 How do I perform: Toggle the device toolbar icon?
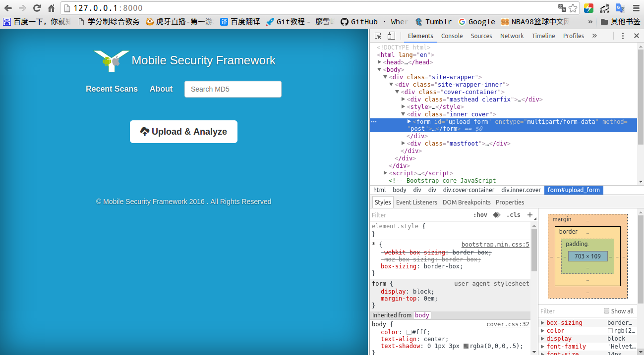[391, 36]
